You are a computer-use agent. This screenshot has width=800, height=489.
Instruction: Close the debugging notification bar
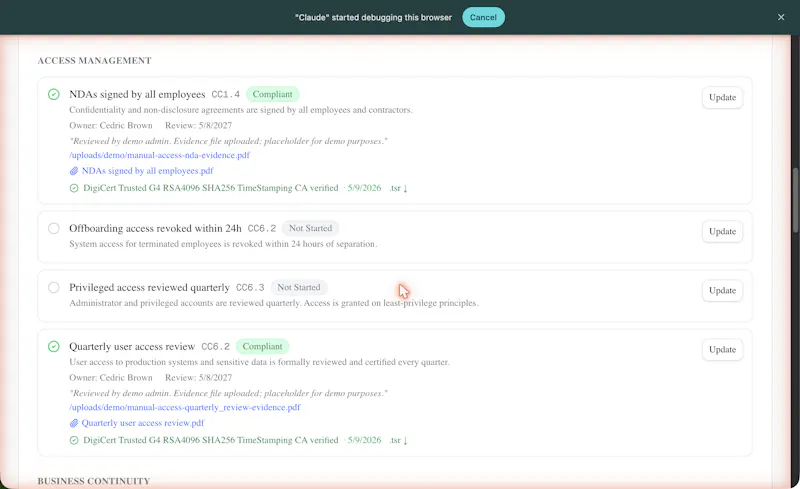(x=781, y=17)
